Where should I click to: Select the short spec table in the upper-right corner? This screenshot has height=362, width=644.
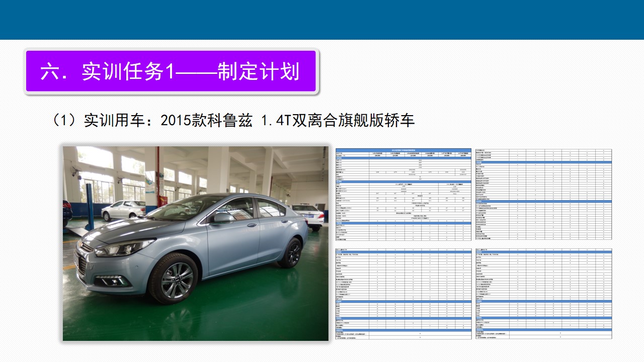click(543, 194)
